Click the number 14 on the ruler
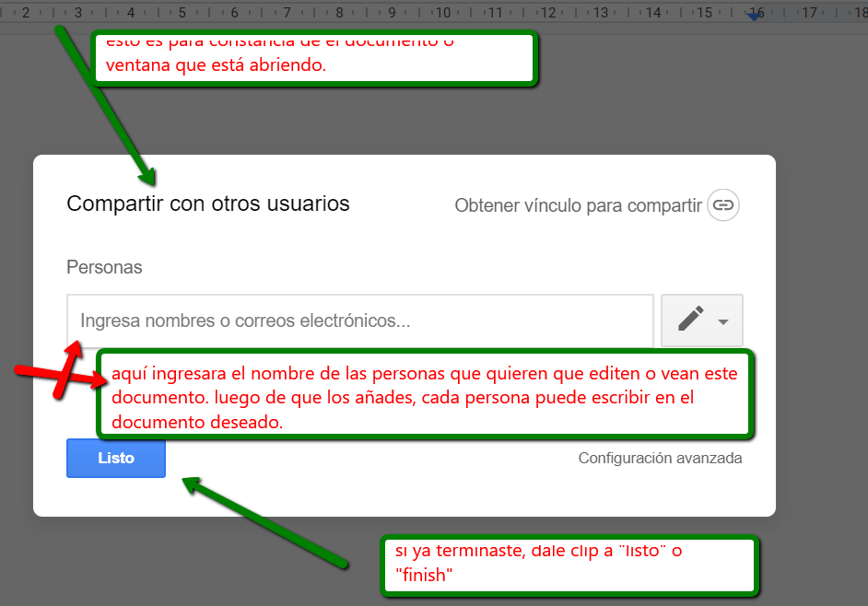 point(653,13)
